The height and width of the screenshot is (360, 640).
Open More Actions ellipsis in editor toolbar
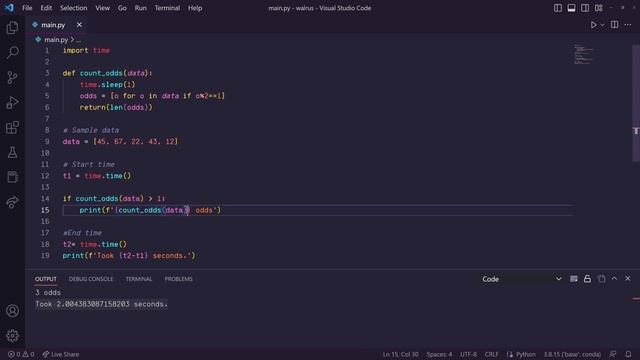pos(628,25)
